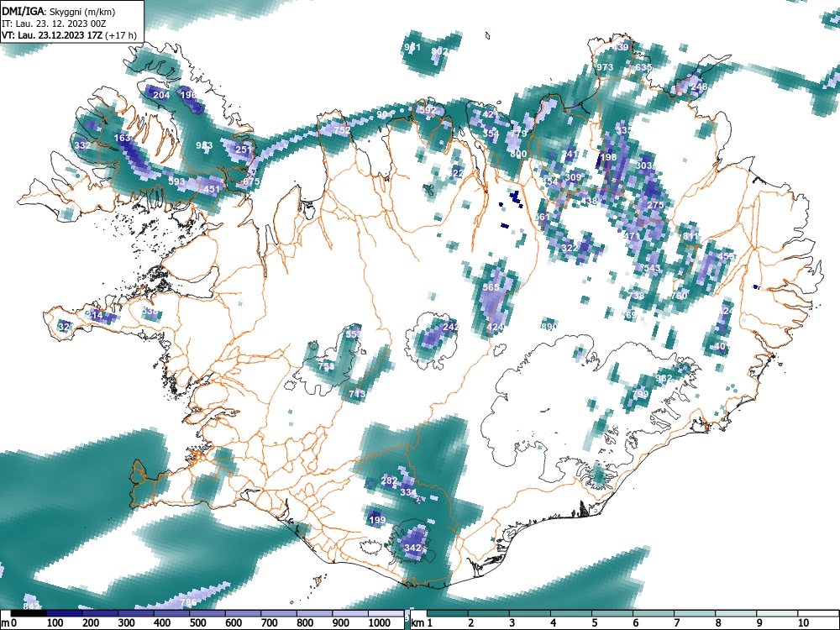Screen dimensions: 840x630
Task: Click the visibility value 802 in the north
Action: [439, 51]
